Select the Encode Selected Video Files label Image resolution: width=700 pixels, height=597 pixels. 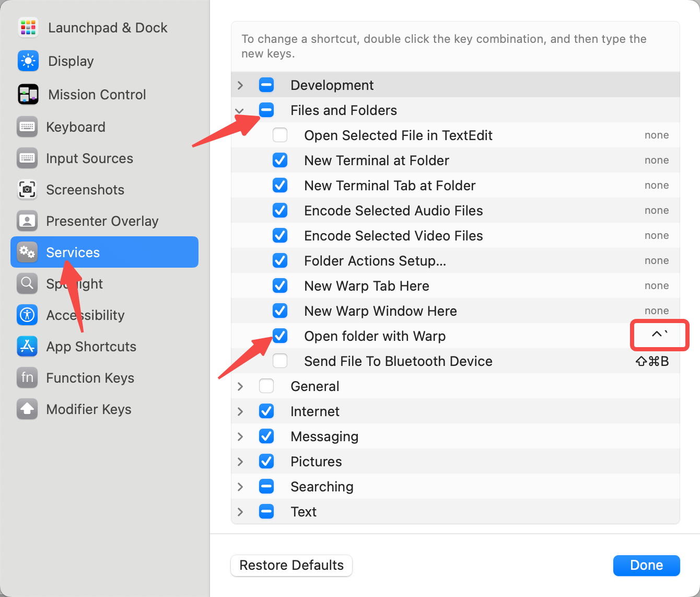tap(393, 236)
